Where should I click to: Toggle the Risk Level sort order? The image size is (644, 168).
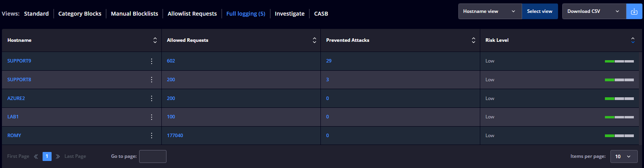tap(633, 40)
